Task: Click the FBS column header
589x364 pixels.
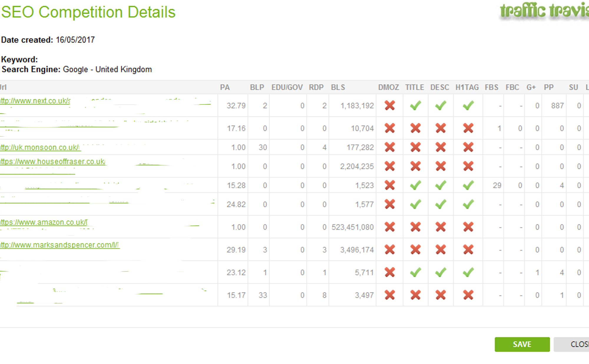Action: 492,87
